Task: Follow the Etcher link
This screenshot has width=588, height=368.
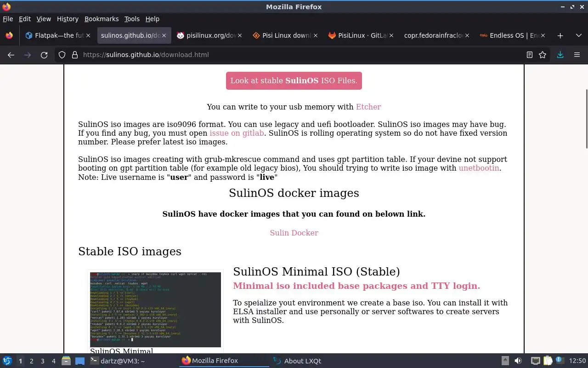Action: click(x=368, y=107)
